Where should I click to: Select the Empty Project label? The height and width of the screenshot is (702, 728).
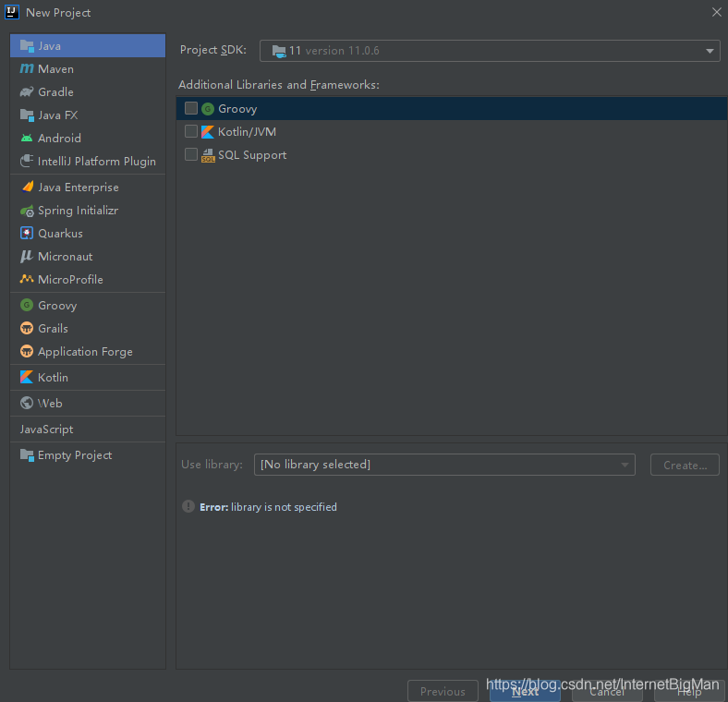point(75,455)
